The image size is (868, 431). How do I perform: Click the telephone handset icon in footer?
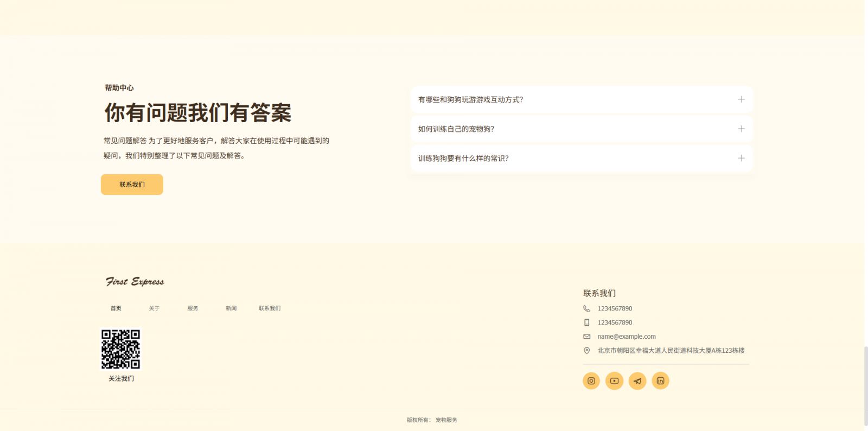(586, 308)
